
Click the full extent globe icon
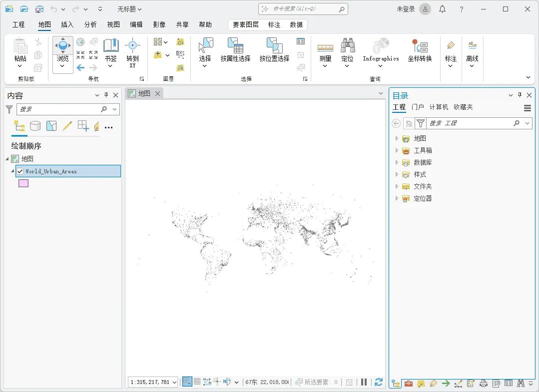coord(80,42)
